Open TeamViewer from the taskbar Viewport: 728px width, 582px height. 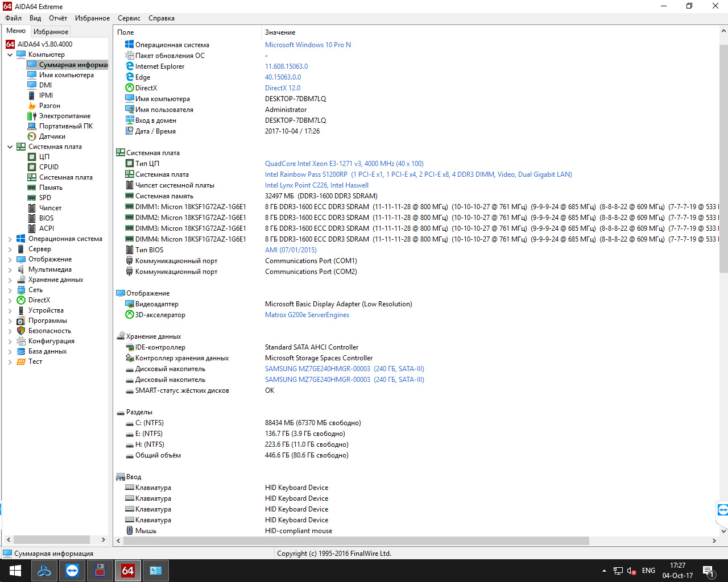point(72,571)
